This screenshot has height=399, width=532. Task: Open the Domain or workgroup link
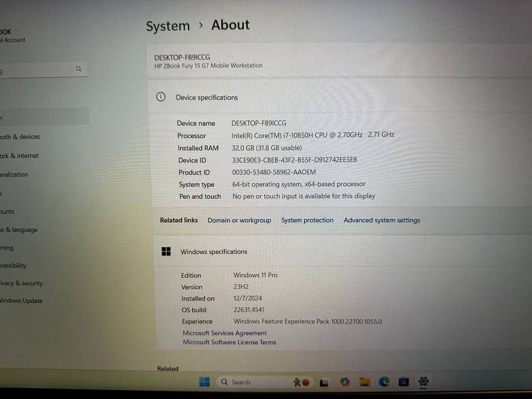(239, 220)
